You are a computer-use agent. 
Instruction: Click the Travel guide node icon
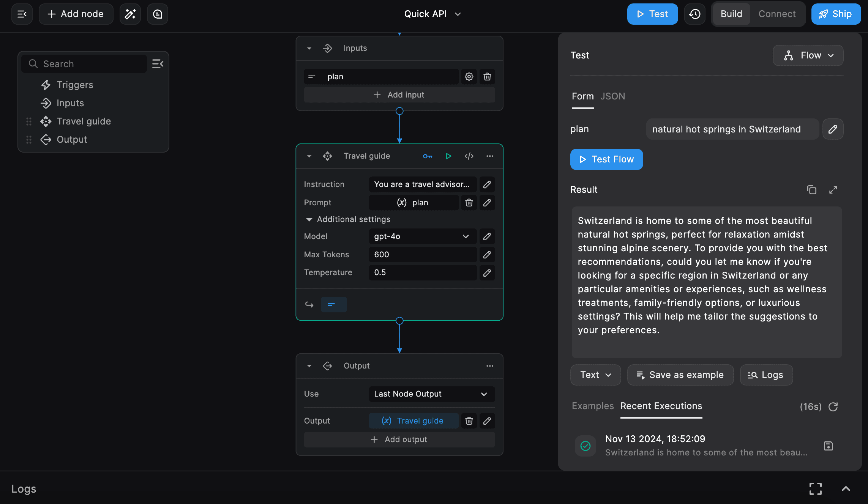(x=327, y=156)
